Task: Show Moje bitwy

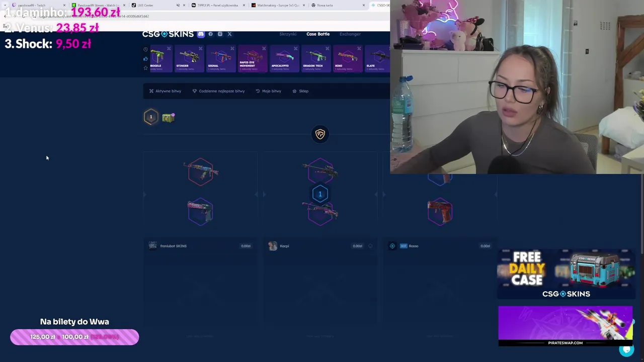Action: (268, 91)
